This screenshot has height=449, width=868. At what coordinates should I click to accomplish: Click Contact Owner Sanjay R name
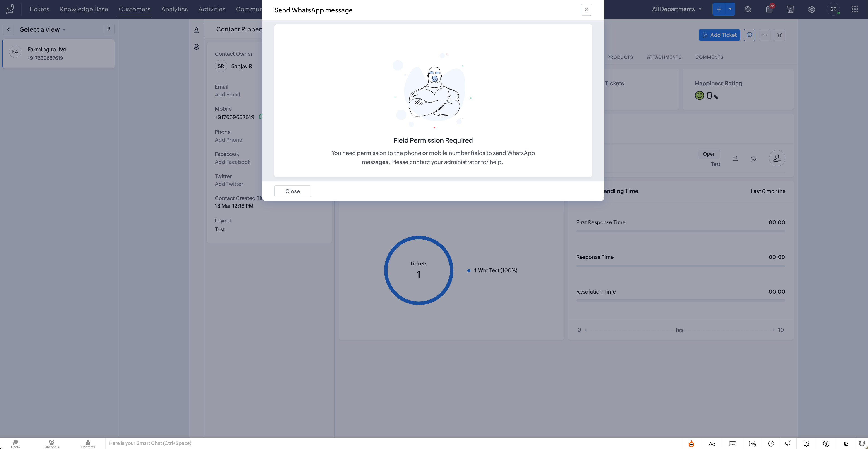pyautogui.click(x=241, y=66)
